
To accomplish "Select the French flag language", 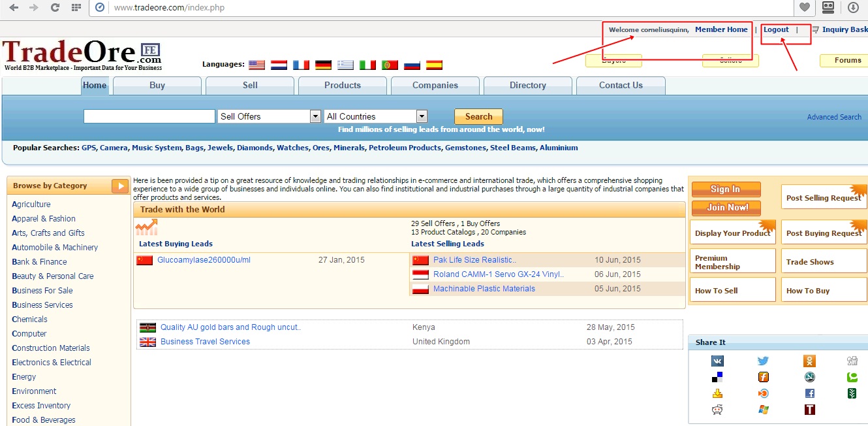I will tap(301, 65).
